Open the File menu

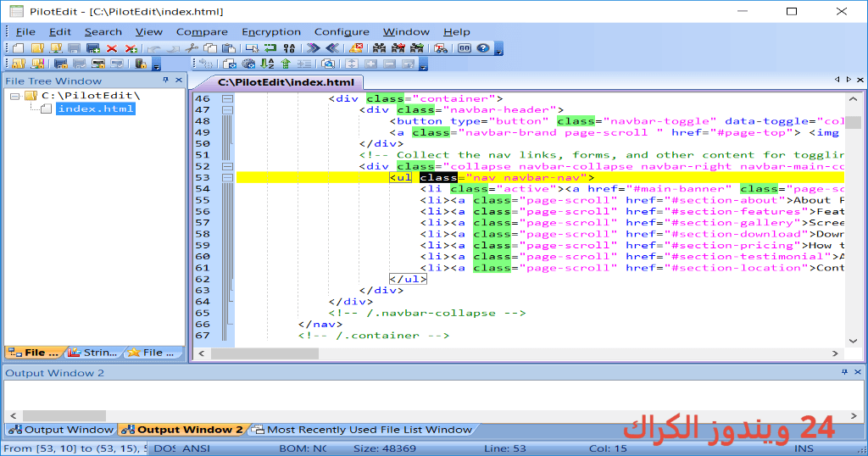25,32
